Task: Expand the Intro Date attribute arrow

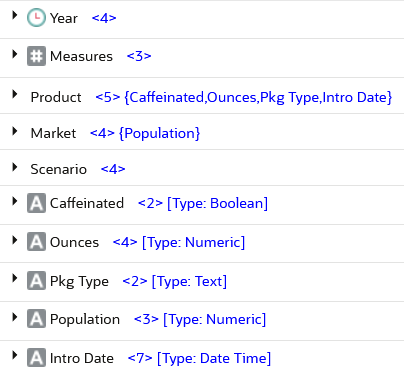Action: tap(14, 356)
